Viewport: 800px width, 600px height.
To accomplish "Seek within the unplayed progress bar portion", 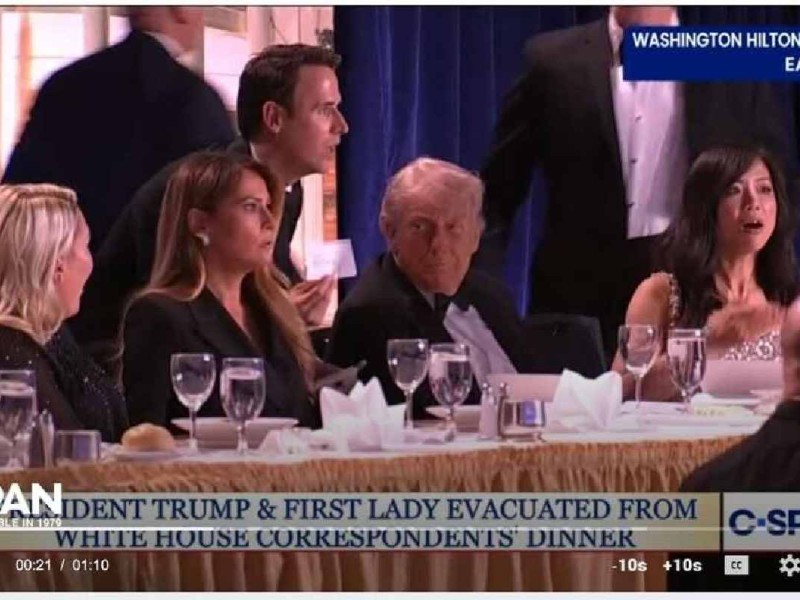I will point(429,529).
